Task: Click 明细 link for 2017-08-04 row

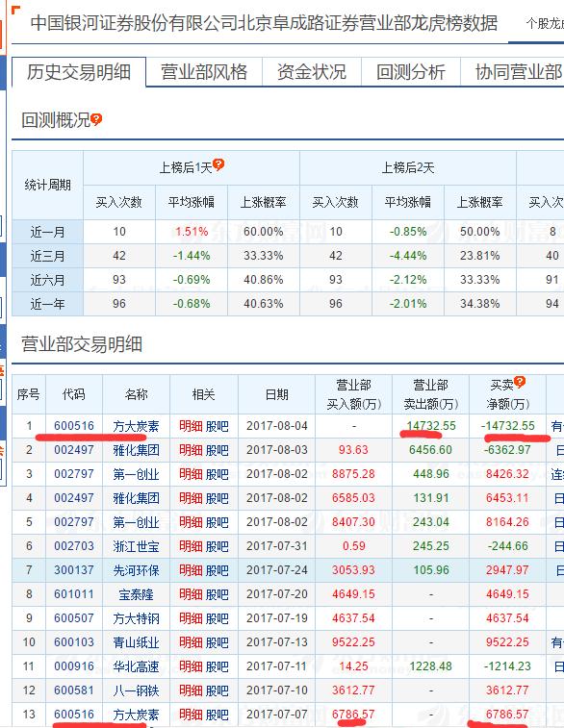Action: point(191,426)
